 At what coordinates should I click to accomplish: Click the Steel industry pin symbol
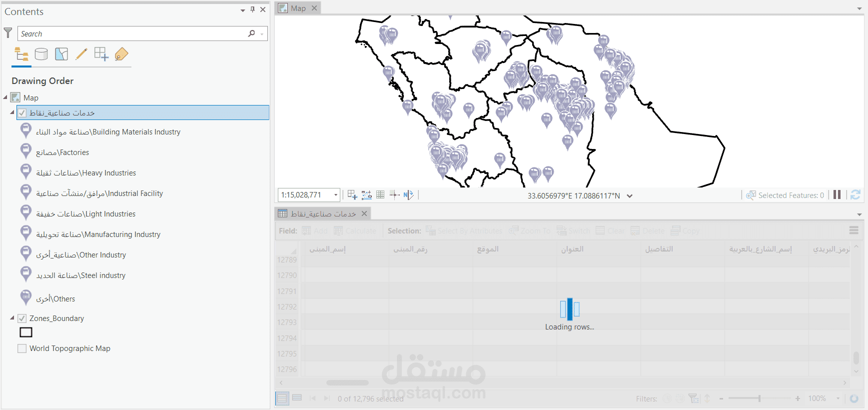point(26,274)
